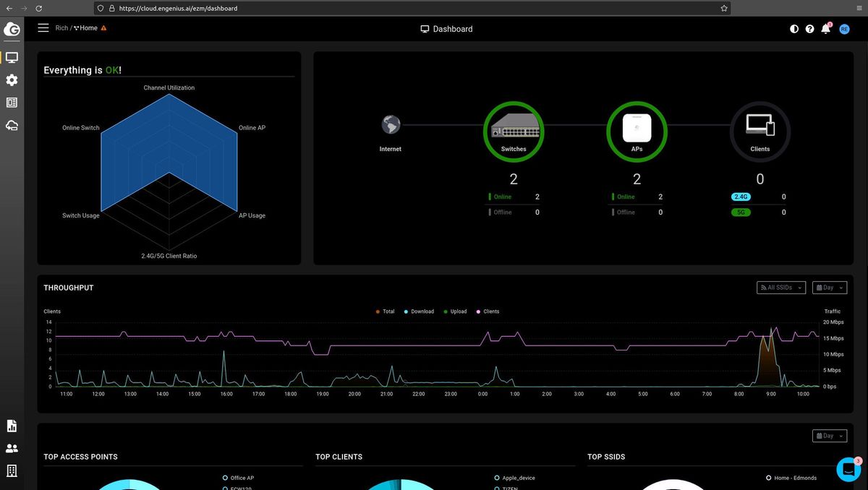Toggle the Clients series in throughput legend
Viewport: 868px width, 490px height.
pyautogui.click(x=488, y=311)
